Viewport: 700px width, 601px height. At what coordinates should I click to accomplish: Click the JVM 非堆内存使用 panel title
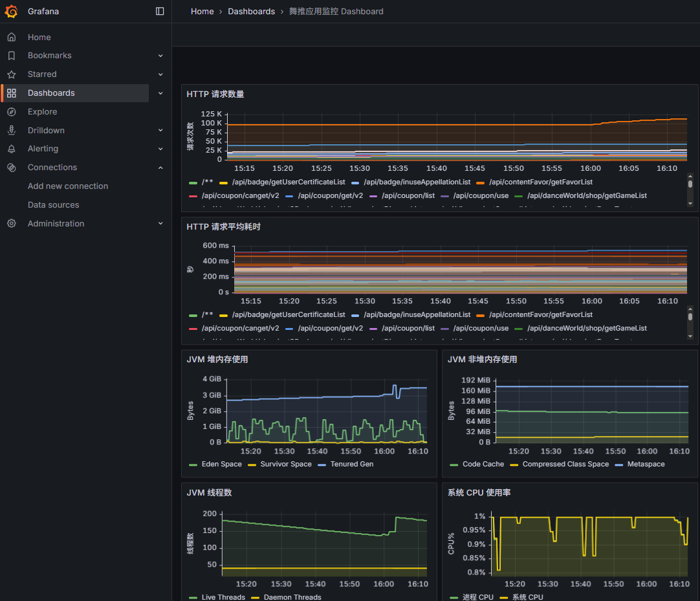tap(482, 360)
